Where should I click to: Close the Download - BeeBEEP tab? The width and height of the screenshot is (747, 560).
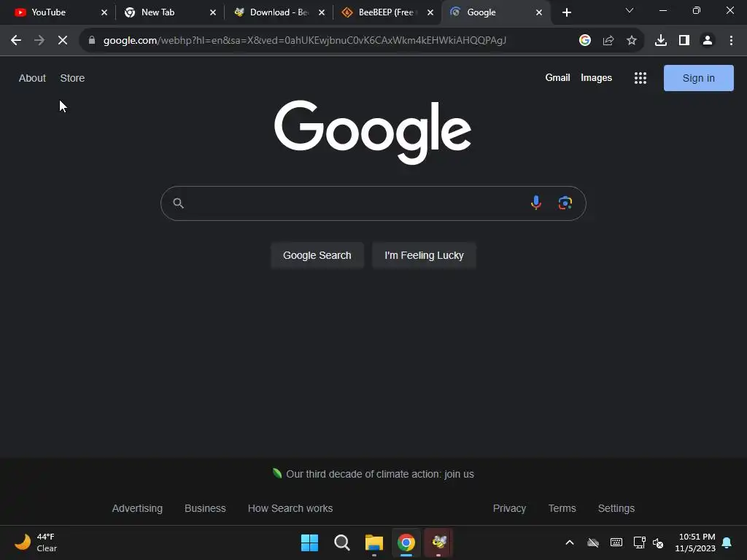[x=322, y=12]
